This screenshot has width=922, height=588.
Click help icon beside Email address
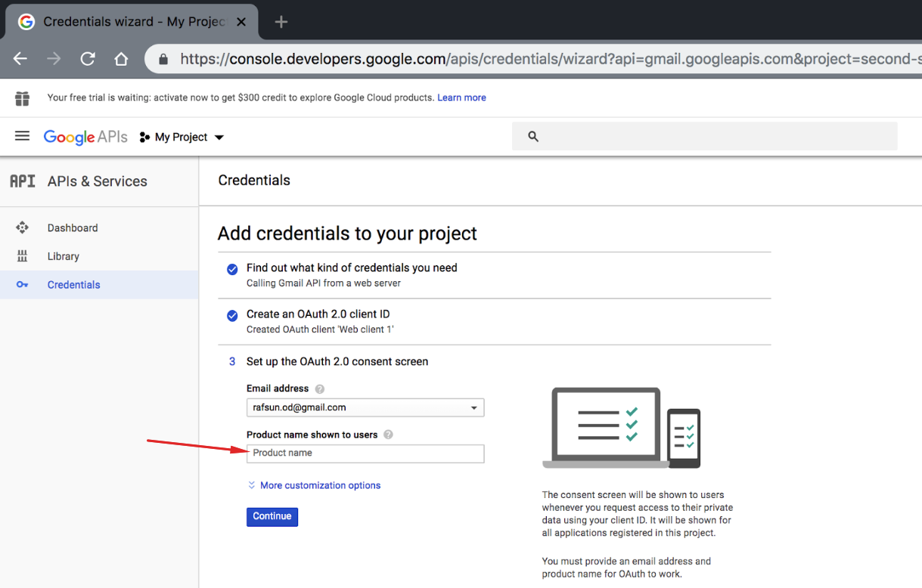pos(319,389)
